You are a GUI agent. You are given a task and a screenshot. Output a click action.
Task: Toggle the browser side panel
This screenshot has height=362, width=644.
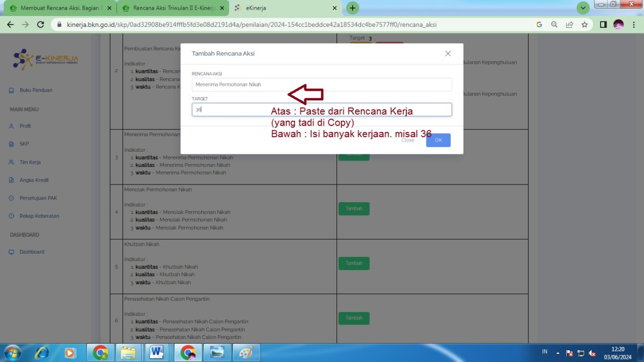coord(603,25)
